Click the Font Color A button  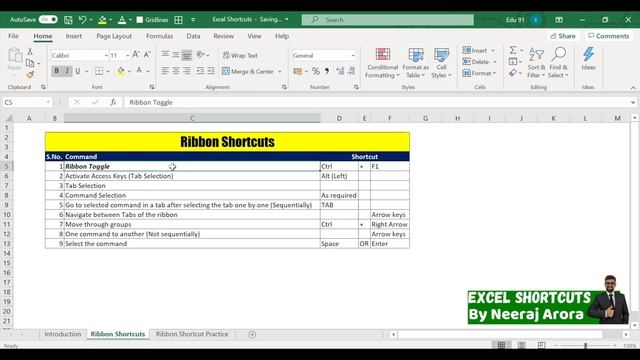[139, 71]
